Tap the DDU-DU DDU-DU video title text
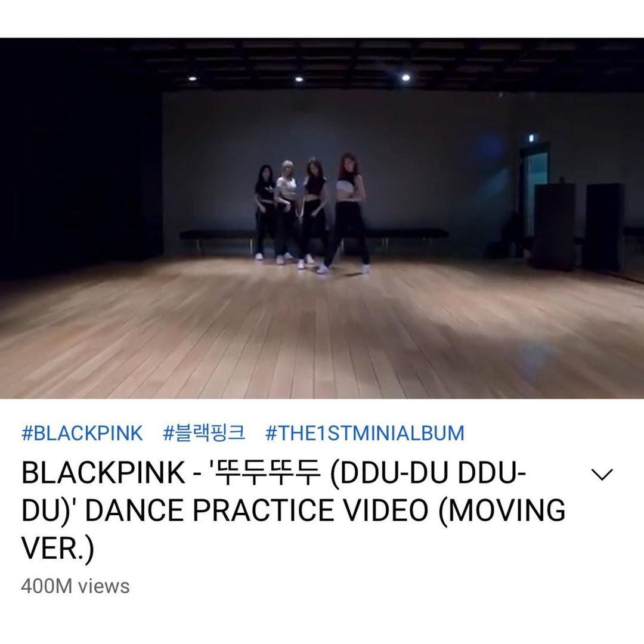The height and width of the screenshot is (644, 644). [293, 510]
